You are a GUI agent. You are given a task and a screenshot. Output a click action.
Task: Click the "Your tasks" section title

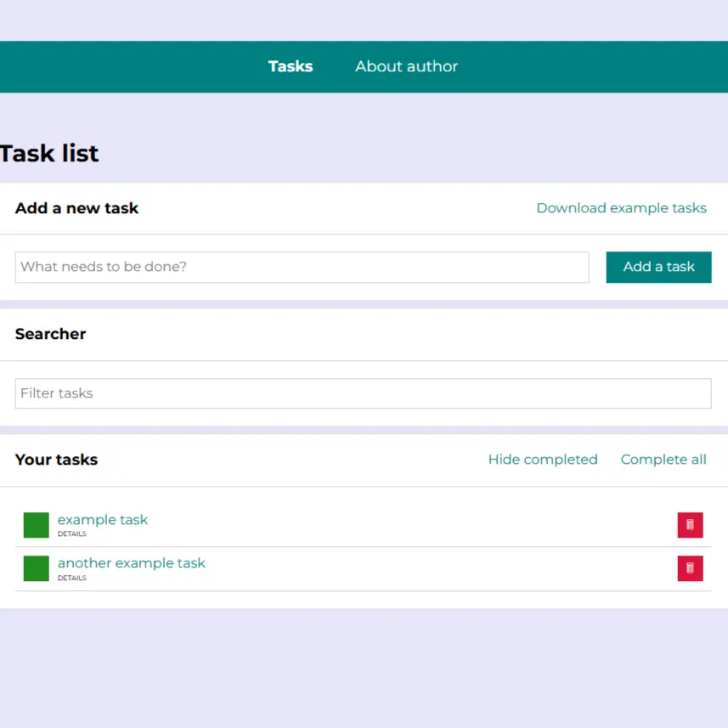click(x=57, y=460)
